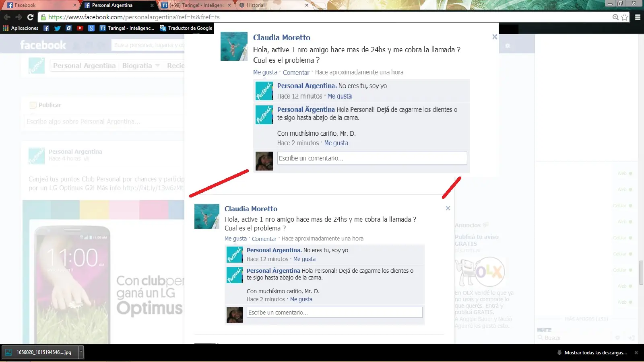Image resolution: width=644 pixels, height=362 pixels.
Task: Like the upper Claudia Moretto post
Action: pos(265,72)
